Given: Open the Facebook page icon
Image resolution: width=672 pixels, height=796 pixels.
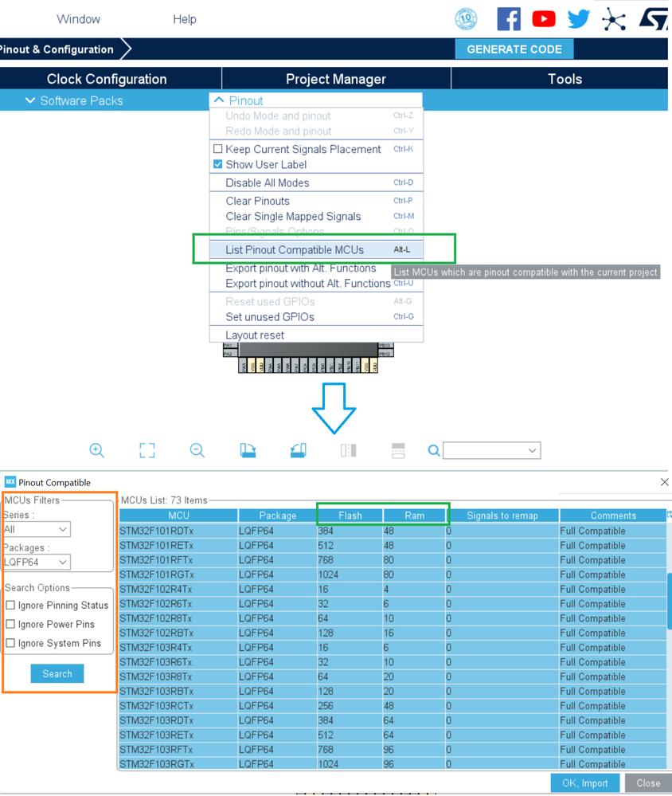Looking at the screenshot, I should pos(509,19).
